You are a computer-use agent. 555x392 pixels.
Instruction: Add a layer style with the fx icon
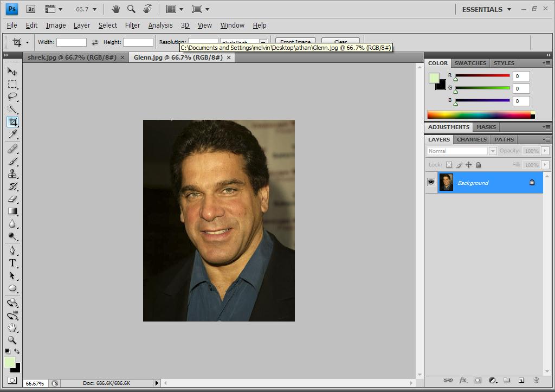463,380
